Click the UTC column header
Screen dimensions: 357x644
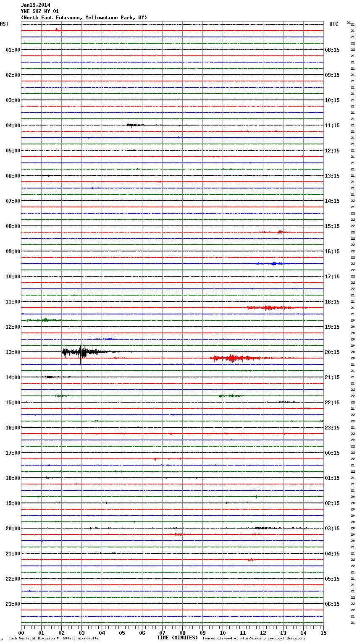coord(334,24)
